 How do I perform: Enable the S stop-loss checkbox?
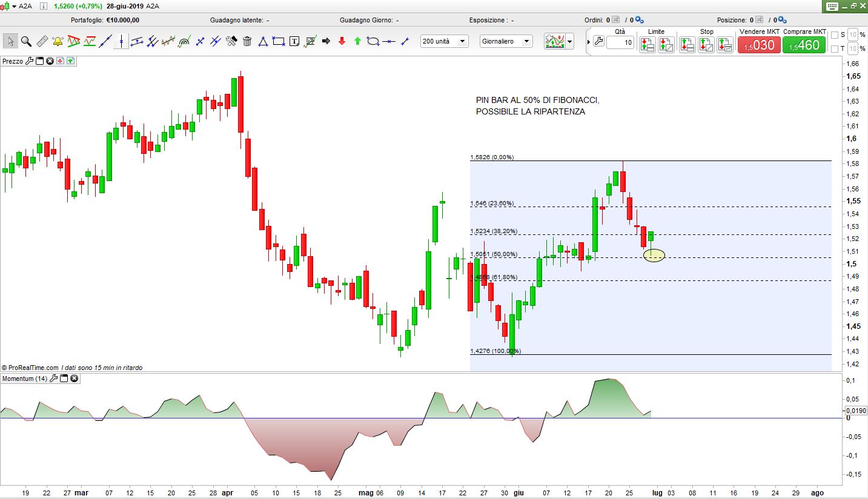pos(835,35)
